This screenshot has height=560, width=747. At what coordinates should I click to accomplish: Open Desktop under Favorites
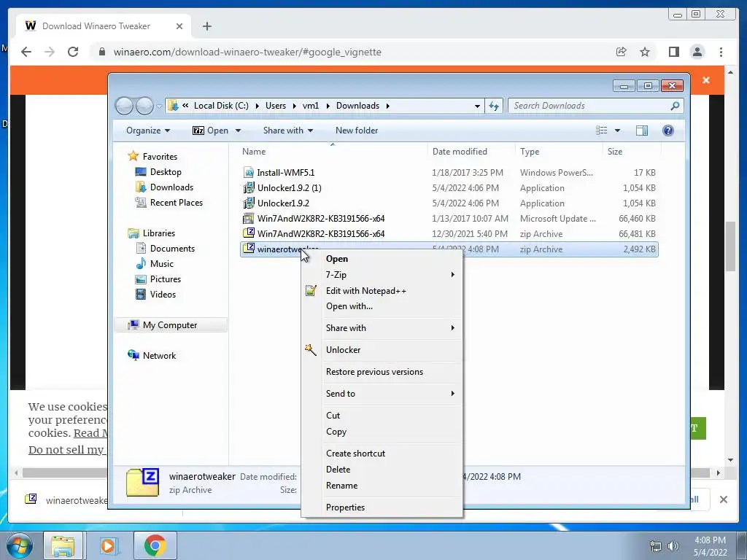tap(166, 172)
